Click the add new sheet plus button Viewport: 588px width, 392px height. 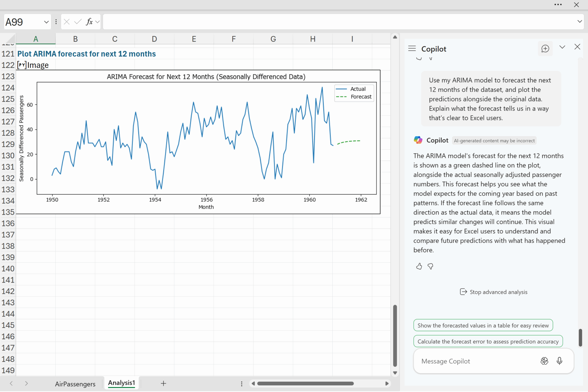163,383
